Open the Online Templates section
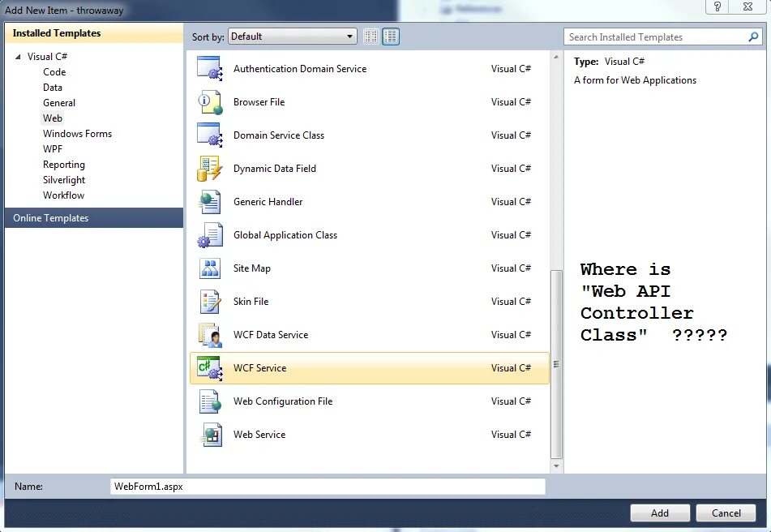This screenshot has height=532, width=771. point(94,218)
